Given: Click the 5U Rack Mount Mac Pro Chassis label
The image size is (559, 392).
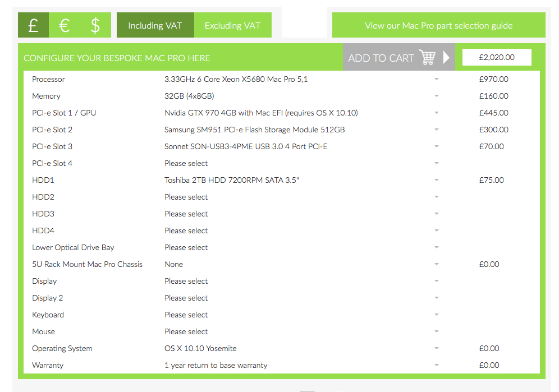Looking at the screenshot, I should coord(88,264).
